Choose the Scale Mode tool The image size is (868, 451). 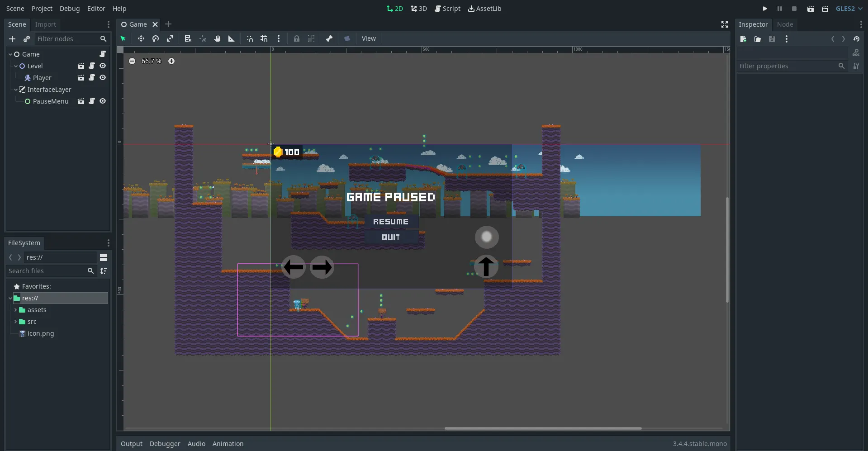pyautogui.click(x=170, y=38)
